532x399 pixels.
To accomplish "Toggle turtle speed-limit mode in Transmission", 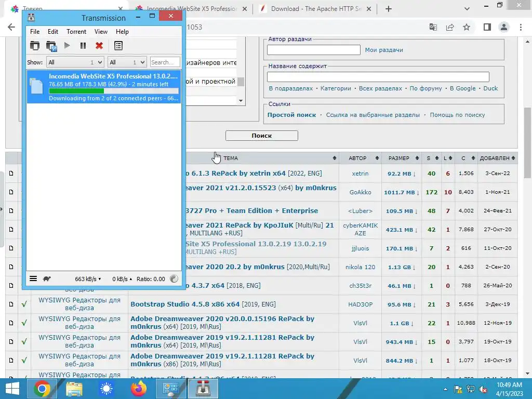I will pos(47,278).
